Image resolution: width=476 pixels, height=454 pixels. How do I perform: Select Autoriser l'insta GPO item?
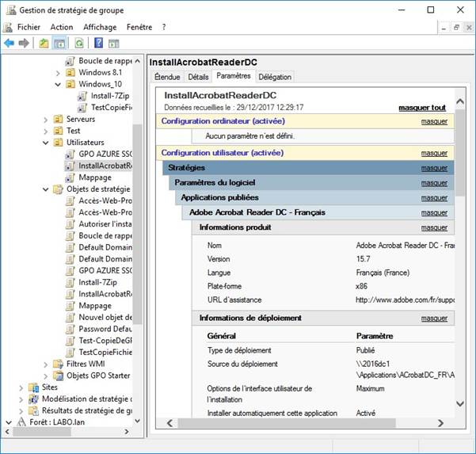click(105, 224)
